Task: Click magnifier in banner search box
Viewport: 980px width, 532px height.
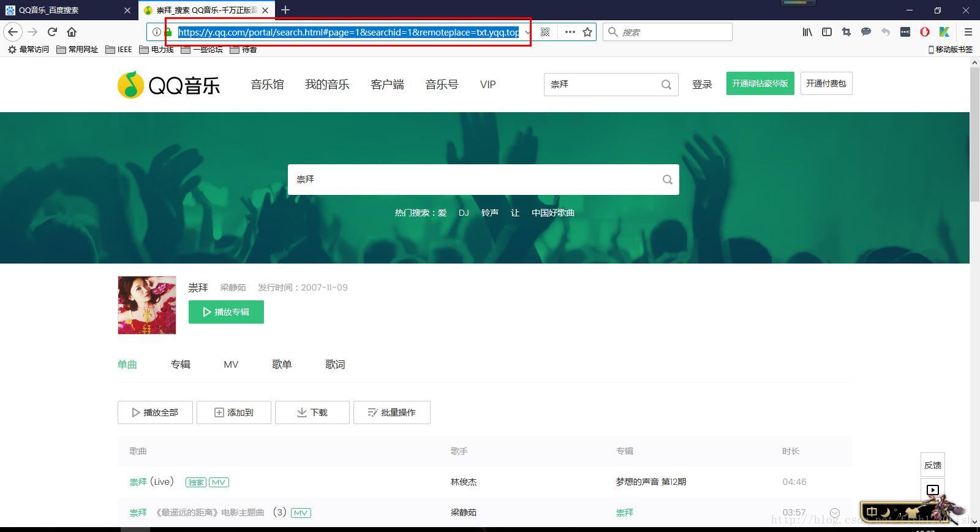Action: coord(668,180)
